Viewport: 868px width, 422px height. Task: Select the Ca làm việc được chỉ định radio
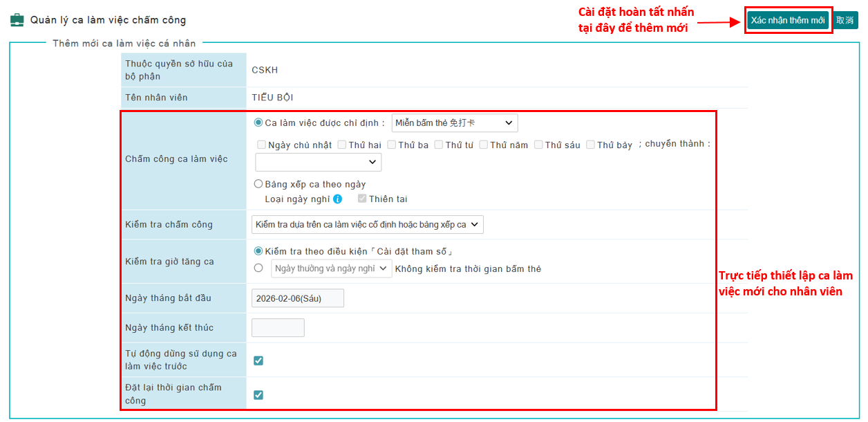click(x=258, y=123)
